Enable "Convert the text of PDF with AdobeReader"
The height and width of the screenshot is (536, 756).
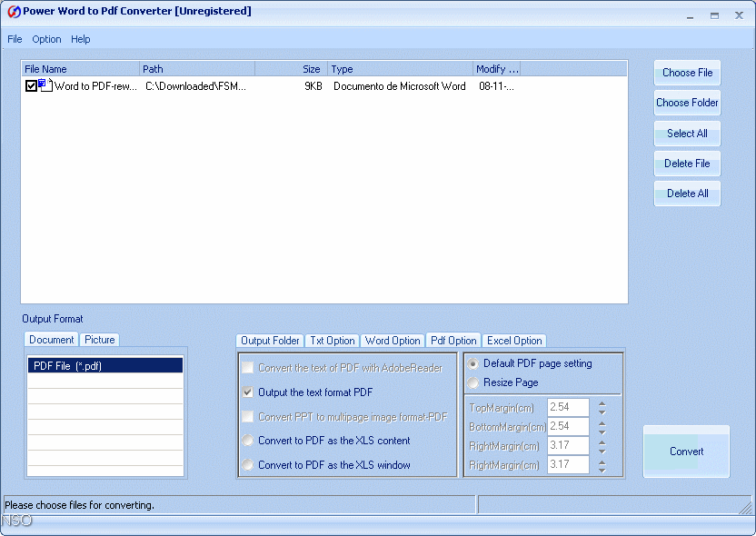248,367
